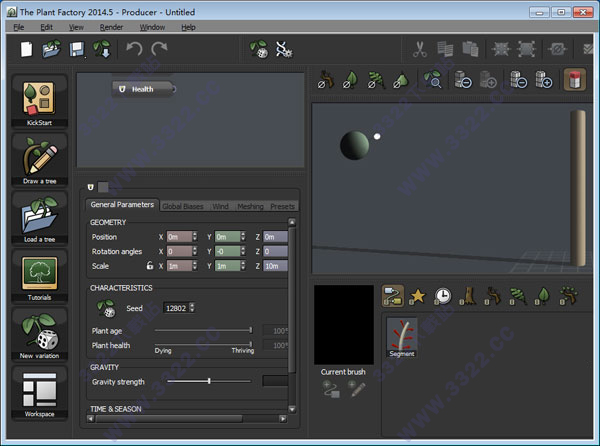The height and width of the screenshot is (446, 600).
Task: Select the leafy branch brush category icon
Action: coord(569,296)
